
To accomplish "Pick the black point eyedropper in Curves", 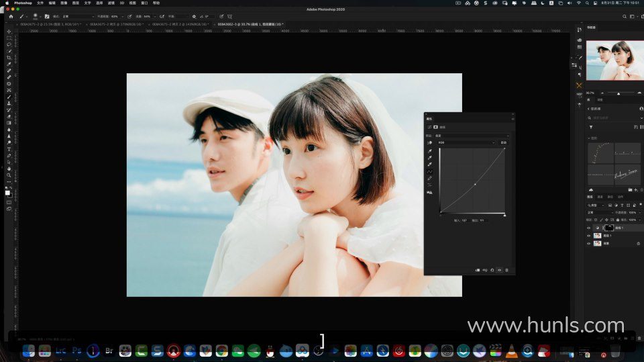I will click(x=430, y=150).
